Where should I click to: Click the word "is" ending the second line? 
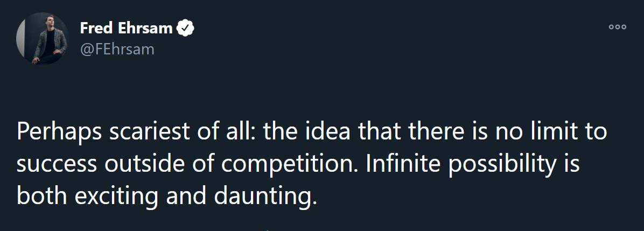pos(572,164)
